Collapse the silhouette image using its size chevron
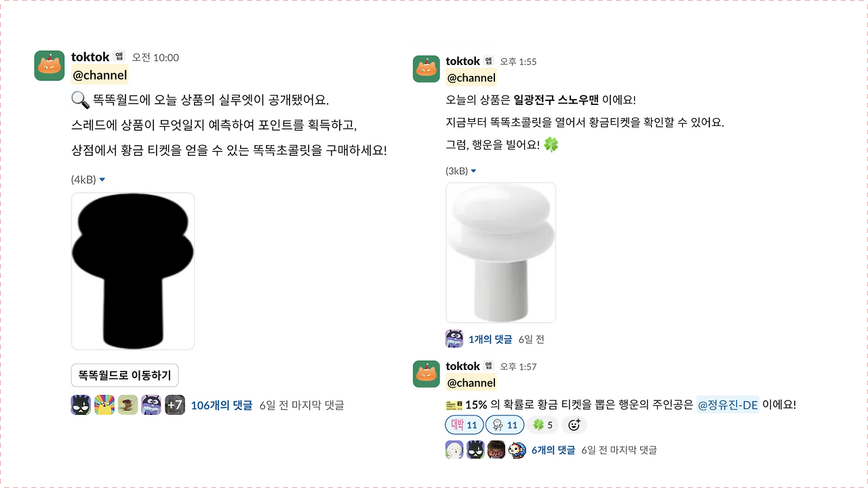868x488 pixels. [x=102, y=179]
